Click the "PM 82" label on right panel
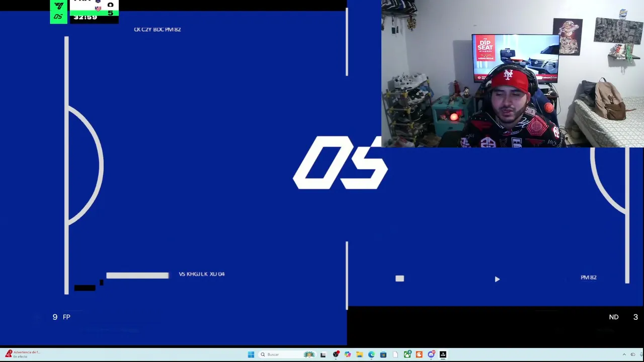The image size is (644, 362). 589,277
